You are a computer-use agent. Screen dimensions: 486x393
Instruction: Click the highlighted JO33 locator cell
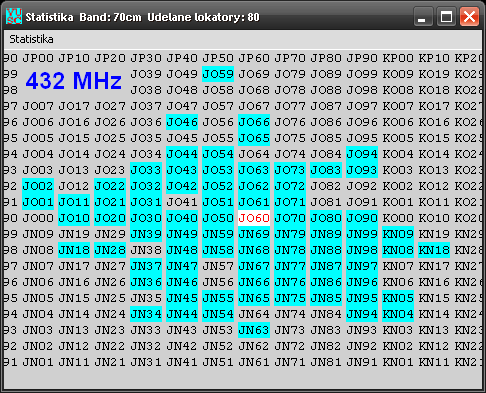146,170
